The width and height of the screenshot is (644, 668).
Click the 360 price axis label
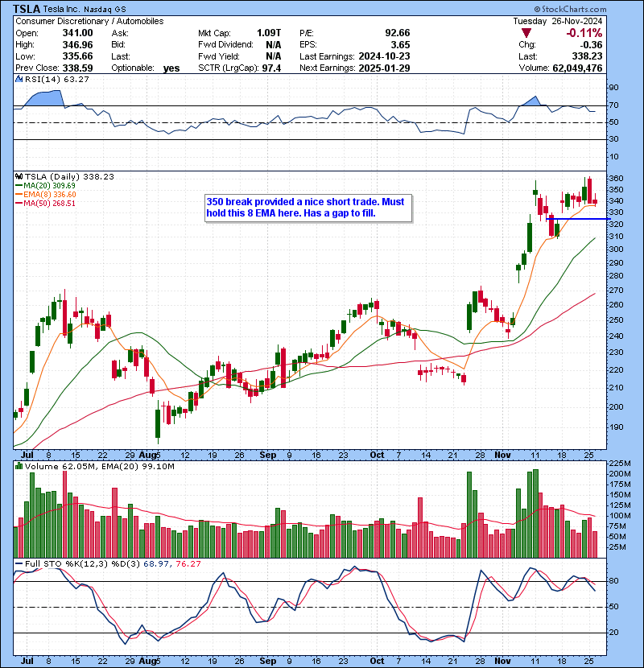(616, 178)
